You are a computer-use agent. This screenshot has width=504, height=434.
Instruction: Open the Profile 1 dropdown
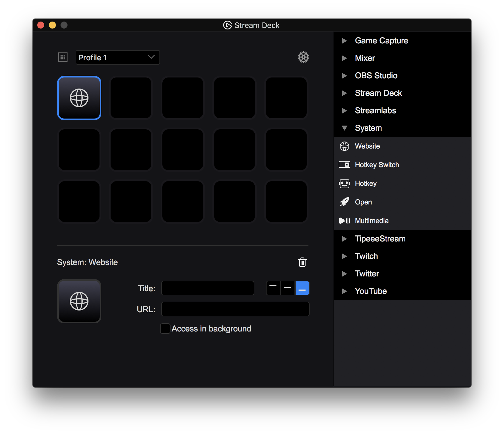coord(118,57)
